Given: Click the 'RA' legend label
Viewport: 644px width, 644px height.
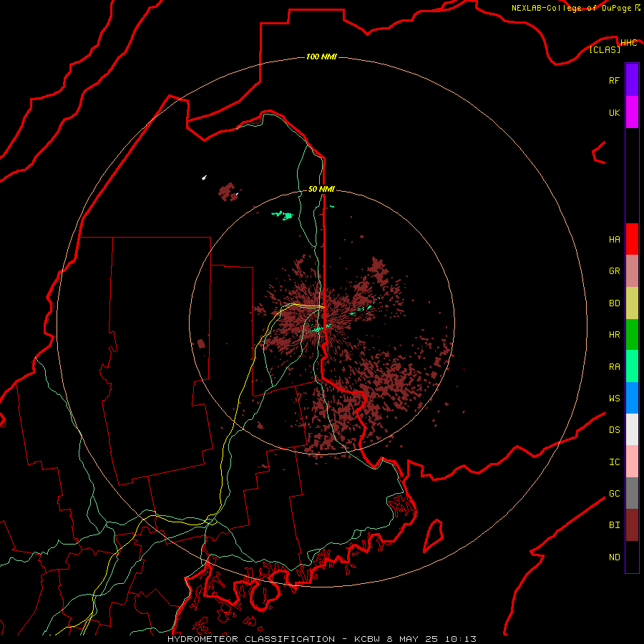Looking at the screenshot, I should 614,367.
